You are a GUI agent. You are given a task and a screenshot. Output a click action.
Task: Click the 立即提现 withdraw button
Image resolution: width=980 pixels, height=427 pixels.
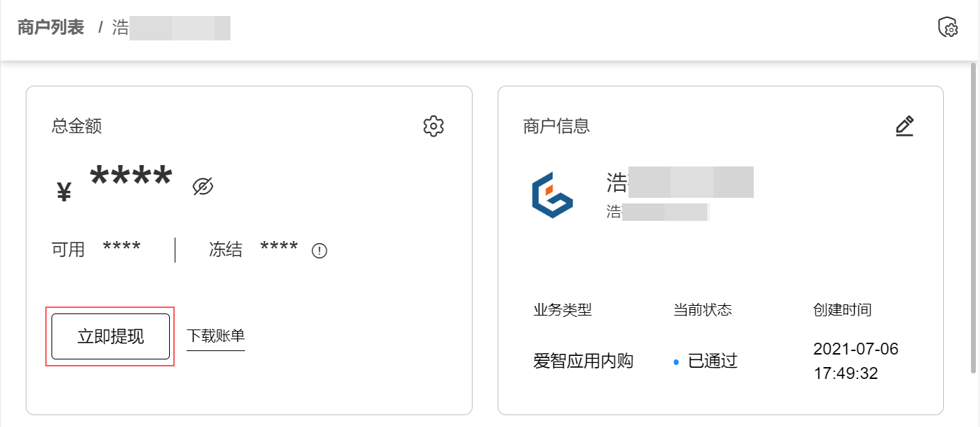[110, 336]
